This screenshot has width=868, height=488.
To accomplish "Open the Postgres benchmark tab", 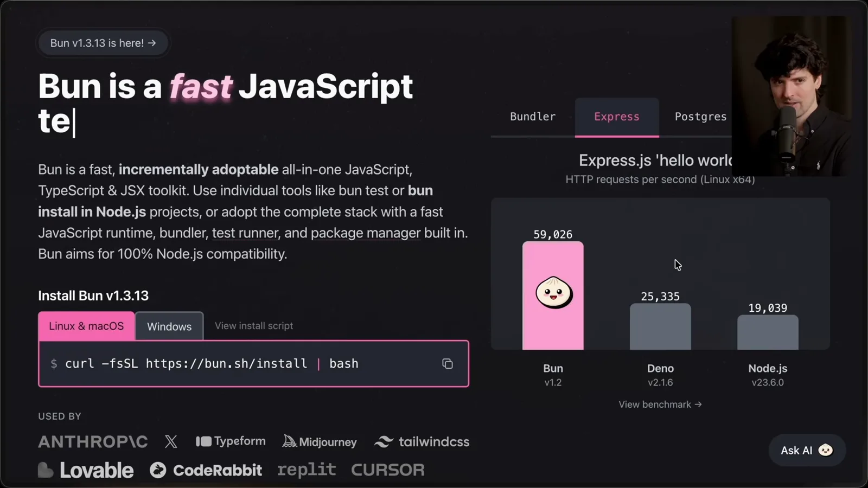I will pos(700,117).
